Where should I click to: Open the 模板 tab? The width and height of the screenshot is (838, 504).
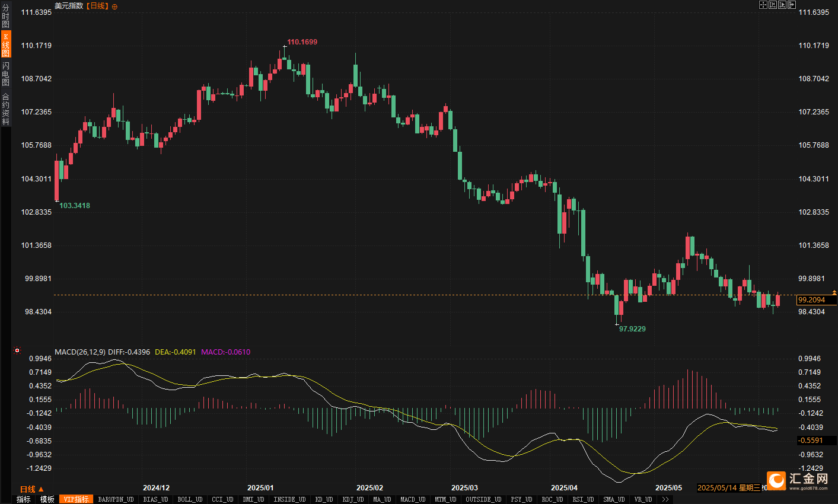(x=47, y=499)
